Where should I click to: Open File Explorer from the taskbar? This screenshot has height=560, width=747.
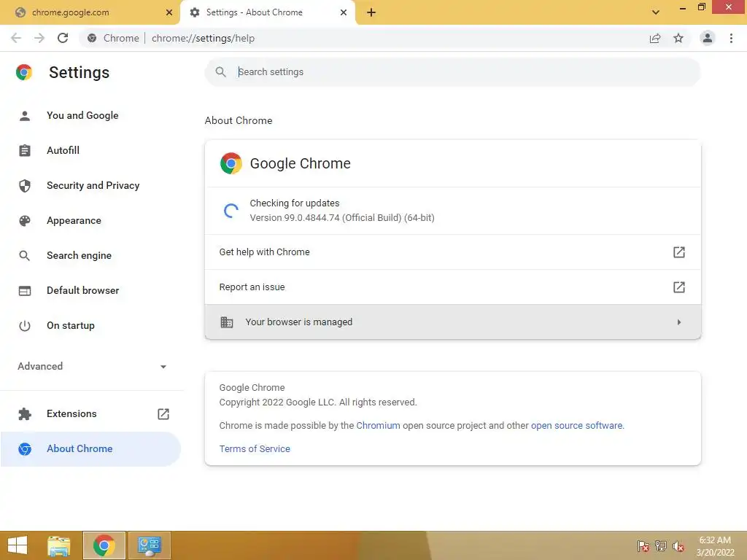pos(59,545)
